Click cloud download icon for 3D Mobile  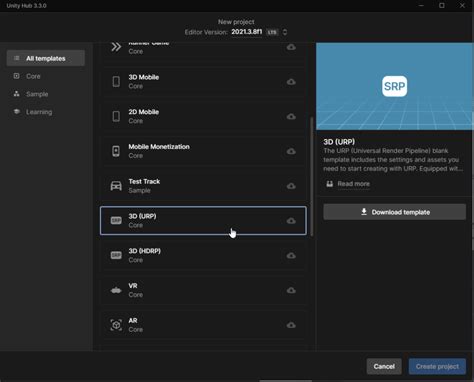(291, 82)
